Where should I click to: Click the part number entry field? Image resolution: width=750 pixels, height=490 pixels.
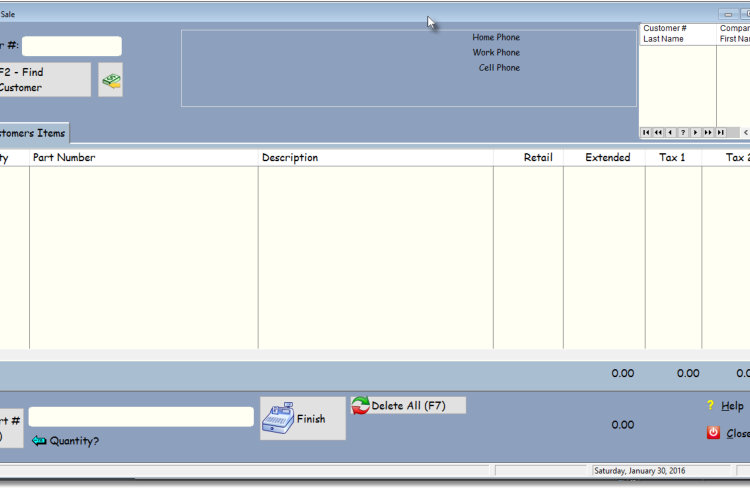(x=141, y=417)
